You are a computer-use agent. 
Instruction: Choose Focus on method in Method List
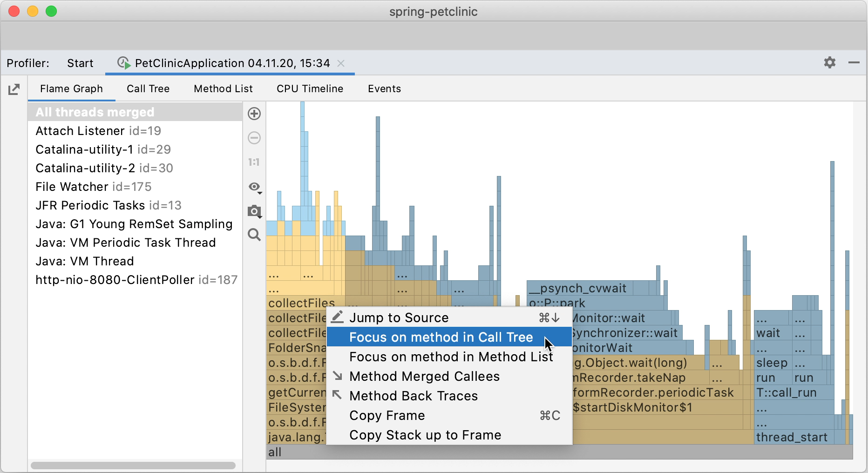click(x=450, y=357)
